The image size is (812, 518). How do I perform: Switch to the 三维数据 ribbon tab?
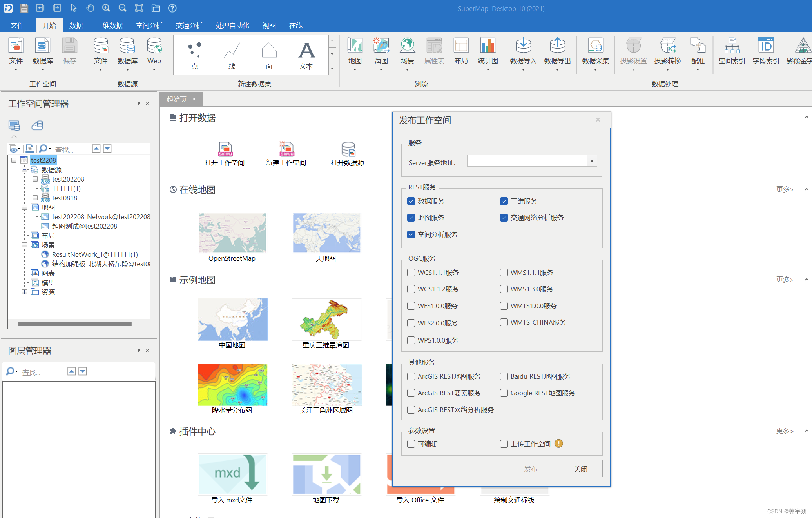110,25
